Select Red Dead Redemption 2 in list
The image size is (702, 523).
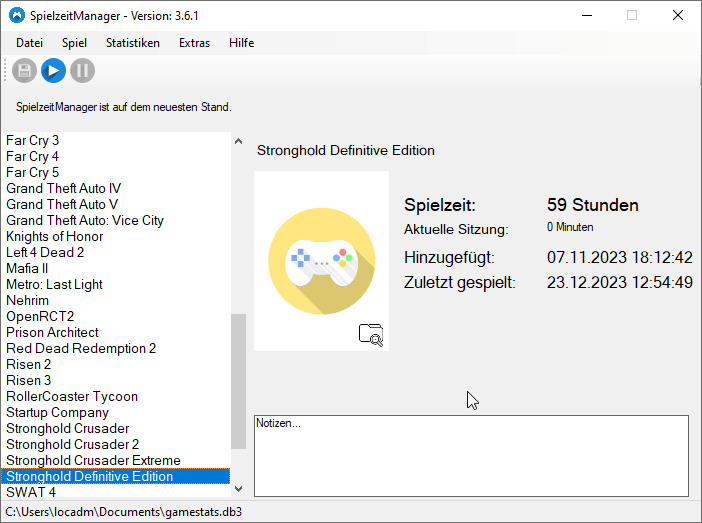[81, 348]
